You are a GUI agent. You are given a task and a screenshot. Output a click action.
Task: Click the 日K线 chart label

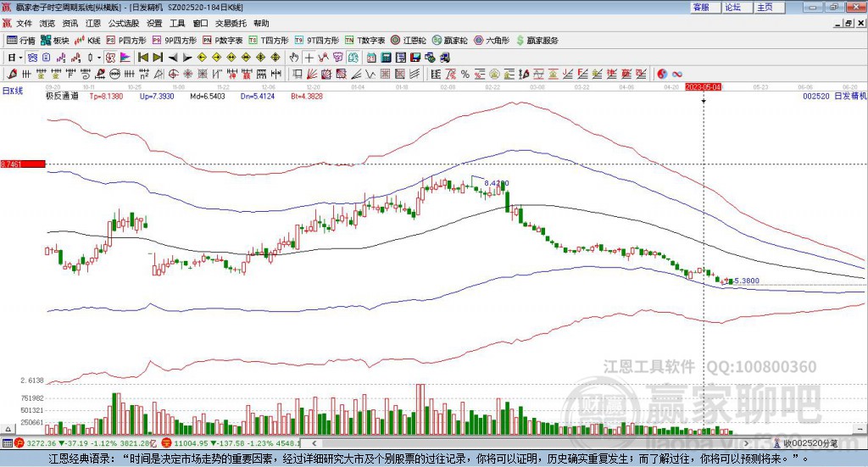click(x=12, y=90)
